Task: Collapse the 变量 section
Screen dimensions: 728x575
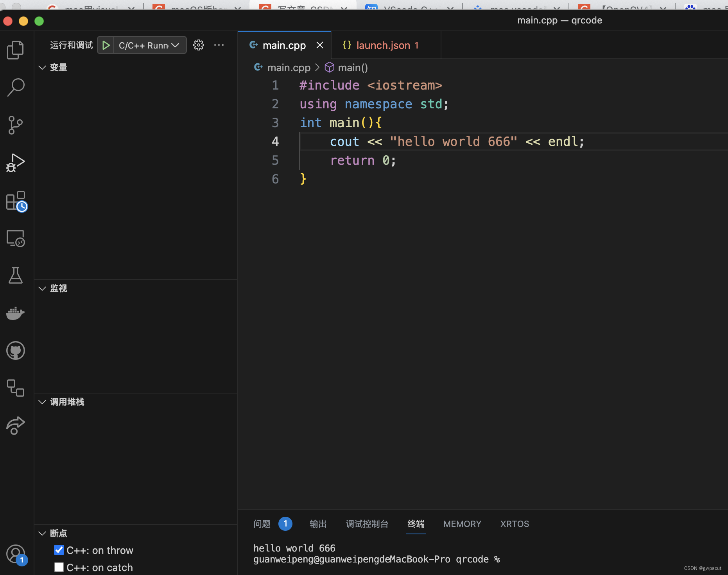Action: (x=42, y=67)
